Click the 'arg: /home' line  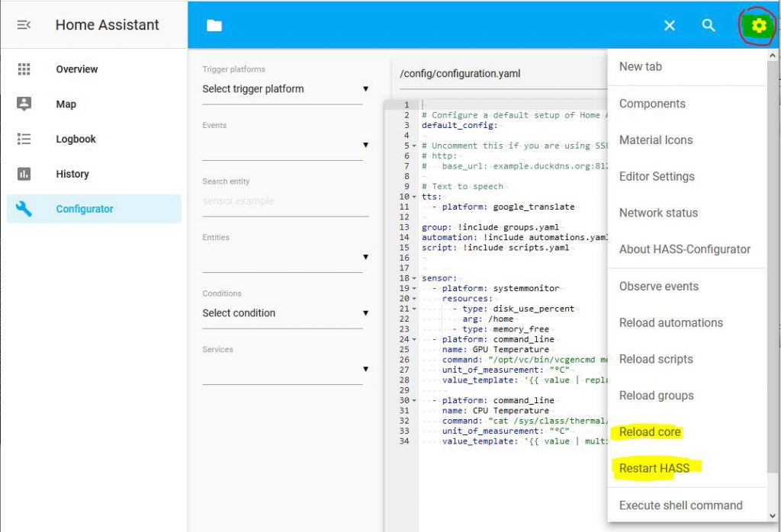488,319
